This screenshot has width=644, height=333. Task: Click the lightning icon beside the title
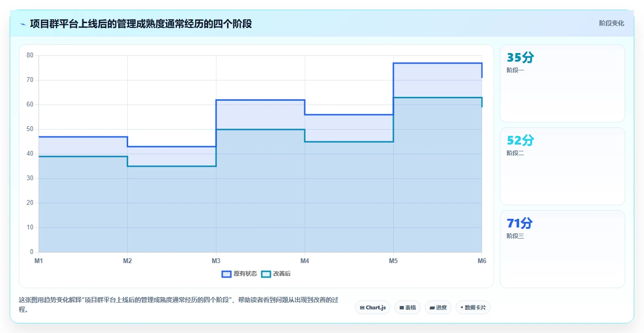coord(23,24)
